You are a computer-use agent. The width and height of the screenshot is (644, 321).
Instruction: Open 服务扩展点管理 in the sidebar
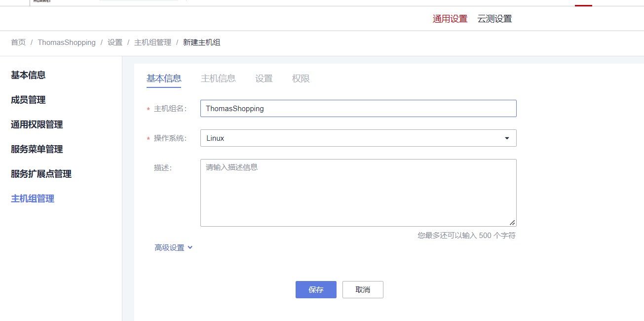[x=41, y=174]
